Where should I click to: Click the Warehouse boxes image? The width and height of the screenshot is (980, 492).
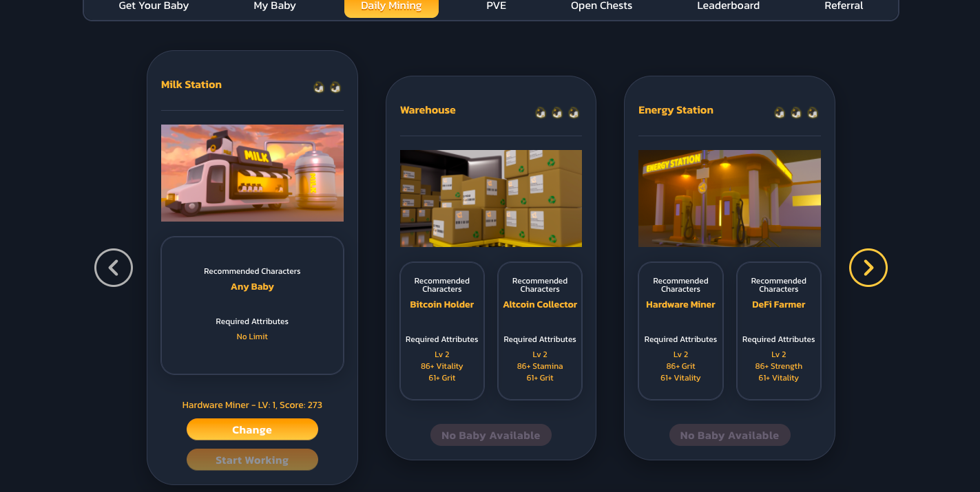click(491, 198)
